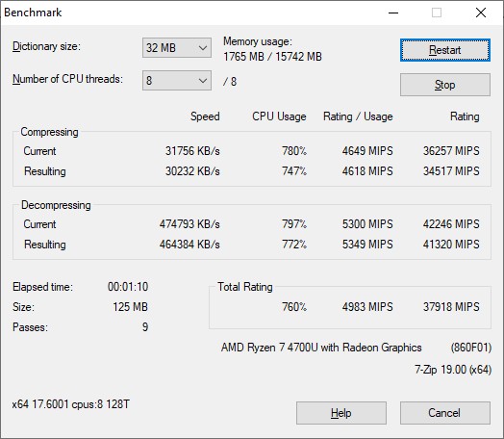Close the Benchmark window
The image size is (504, 439).
point(481,13)
